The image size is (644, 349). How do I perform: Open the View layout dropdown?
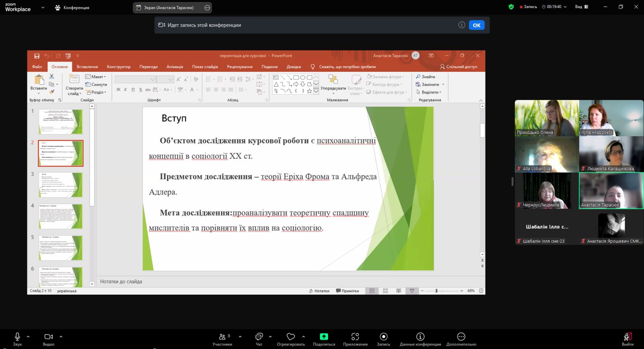pos(581,7)
